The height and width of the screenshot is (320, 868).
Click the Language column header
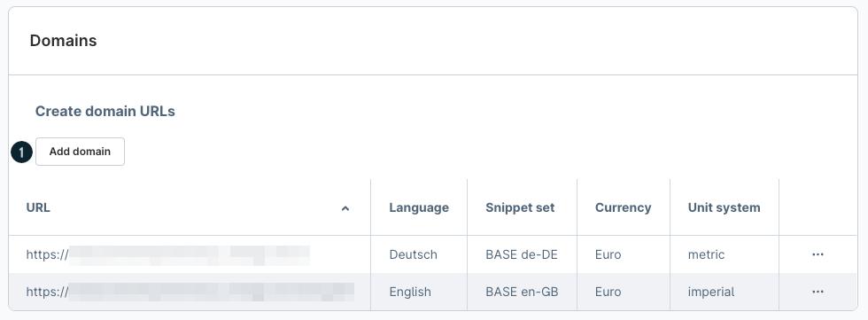click(x=419, y=207)
